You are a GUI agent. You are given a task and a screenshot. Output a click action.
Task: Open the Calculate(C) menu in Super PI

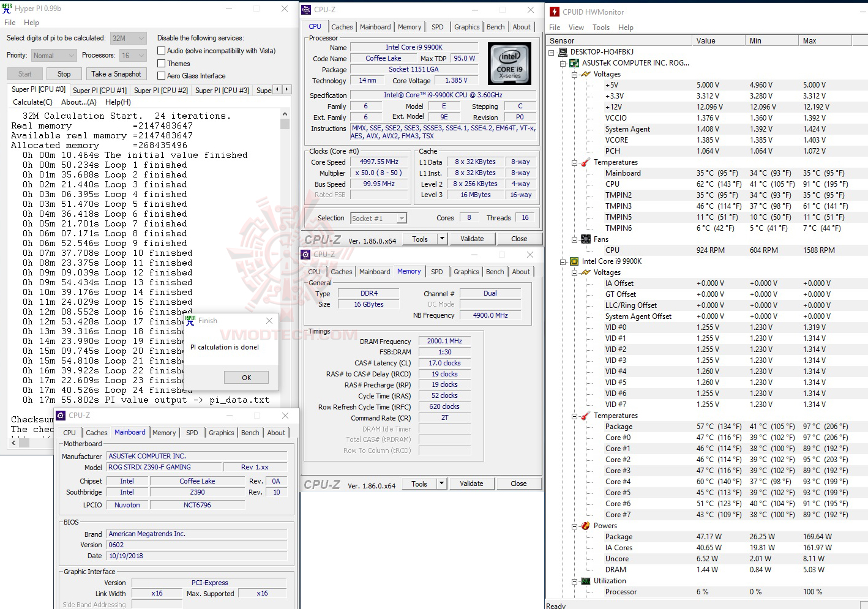coord(32,102)
